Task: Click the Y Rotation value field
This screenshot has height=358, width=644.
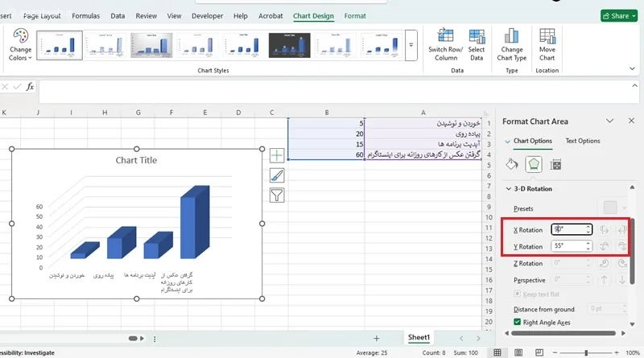Action: 568,247
